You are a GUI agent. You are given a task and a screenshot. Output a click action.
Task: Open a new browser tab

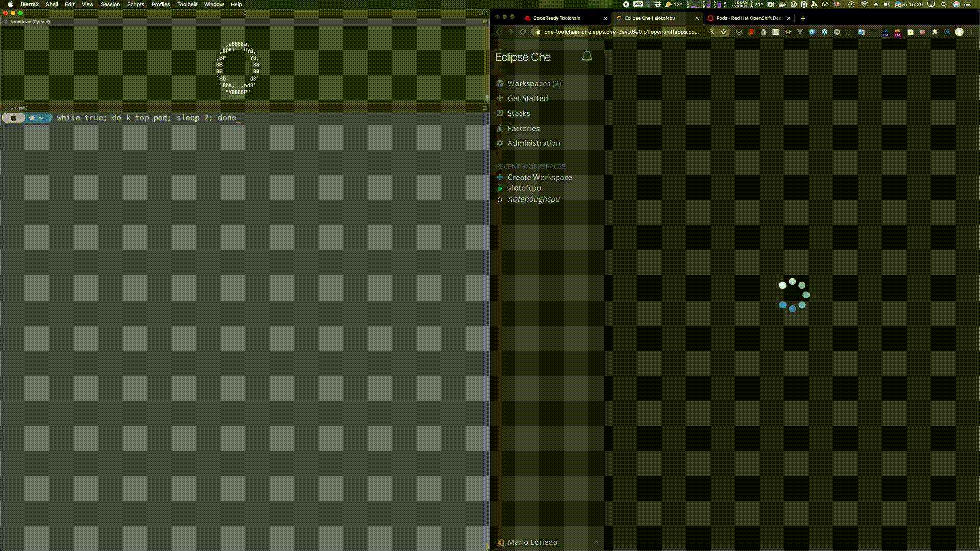pyautogui.click(x=803, y=18)
